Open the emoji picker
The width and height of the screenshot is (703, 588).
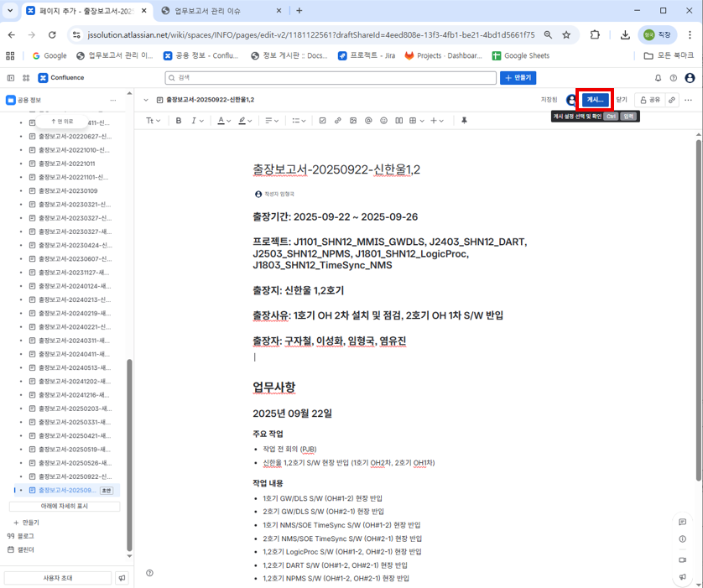click(383, 121)
